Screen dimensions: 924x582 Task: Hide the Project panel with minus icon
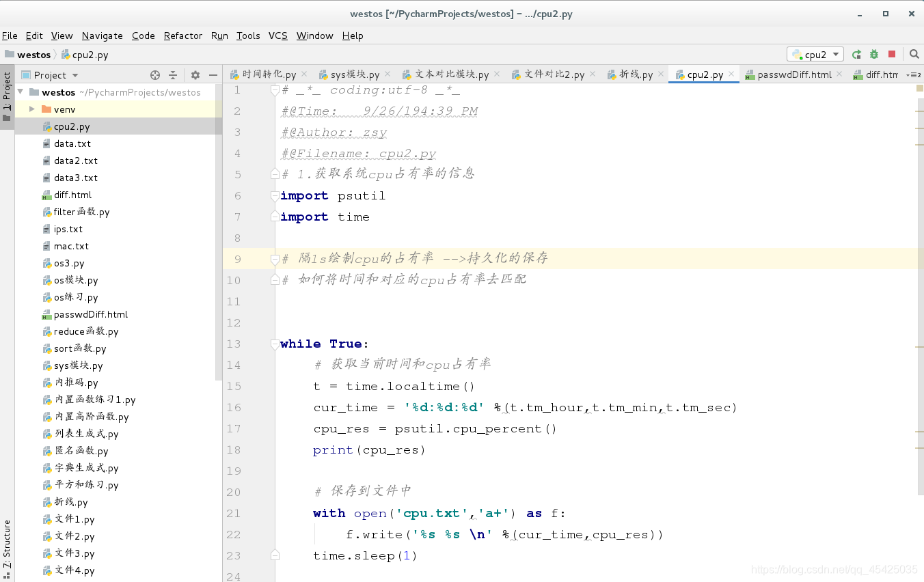click(213, 75)
